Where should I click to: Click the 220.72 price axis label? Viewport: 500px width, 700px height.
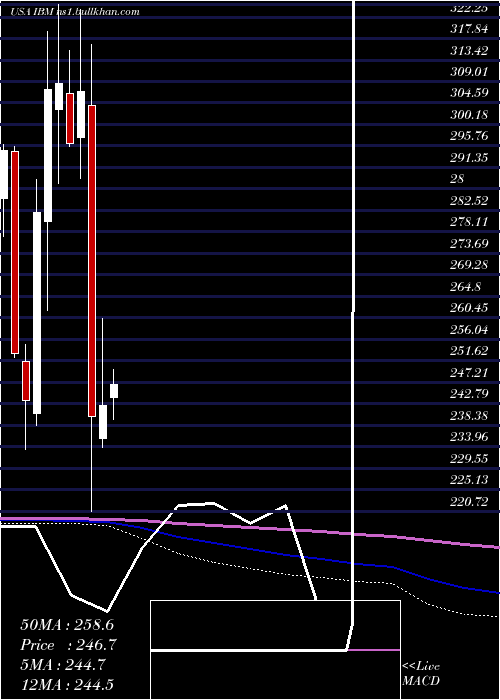(469, 501)
